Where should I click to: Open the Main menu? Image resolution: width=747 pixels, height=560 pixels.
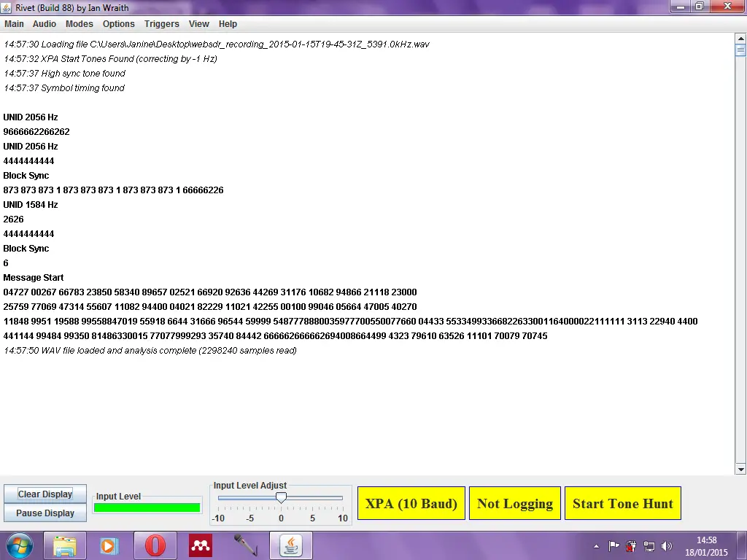pyautogui.click(x=14, y=24)
